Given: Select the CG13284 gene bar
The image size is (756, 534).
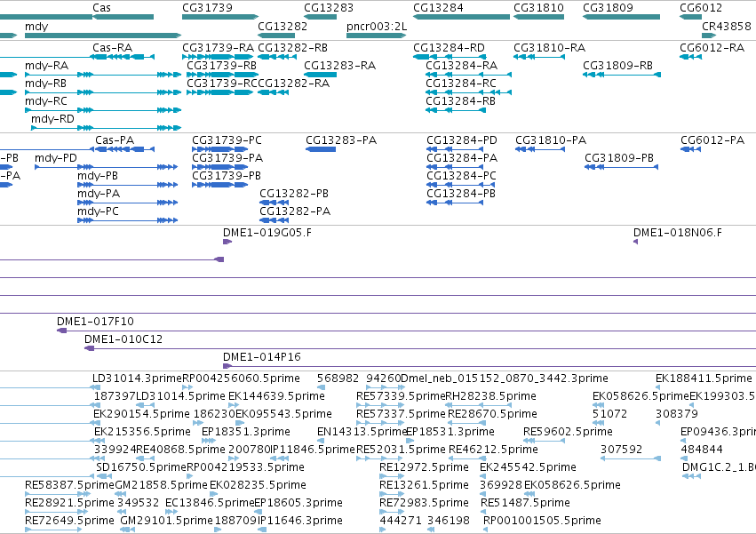Looking at the screenshot, I should (x=461, y=17).
